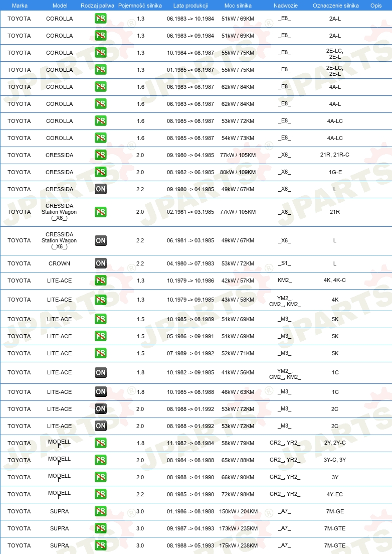
Task: Select engine code cell 7M-GE
Action: click(x=335, y=511)
